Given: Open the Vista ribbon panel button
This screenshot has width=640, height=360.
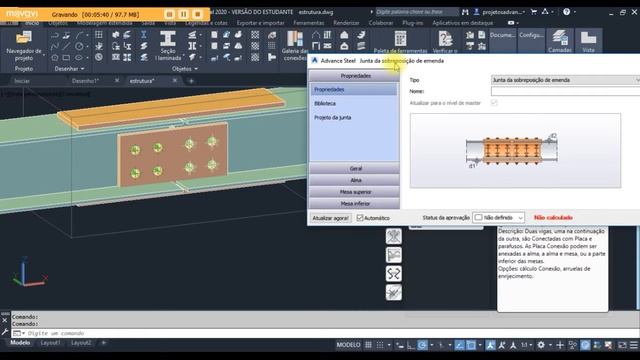Looking at the screenshot, I should click(588, 41).
